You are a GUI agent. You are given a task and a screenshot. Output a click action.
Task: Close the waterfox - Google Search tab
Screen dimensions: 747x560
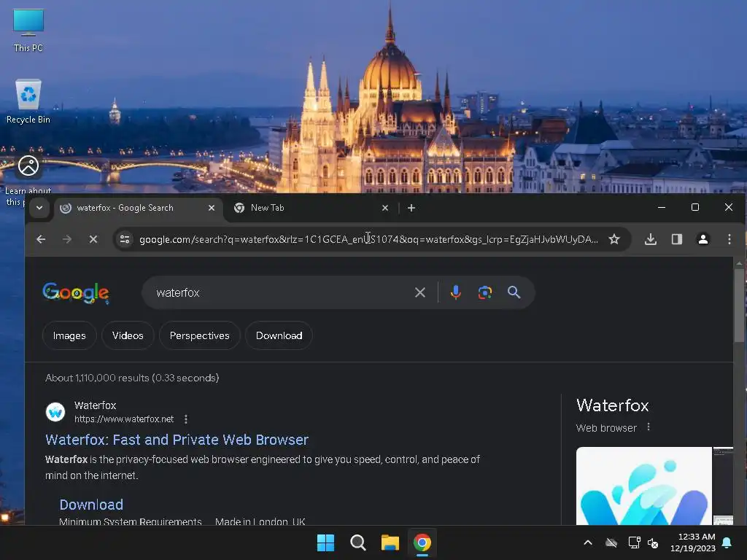[x=212, y=208]
